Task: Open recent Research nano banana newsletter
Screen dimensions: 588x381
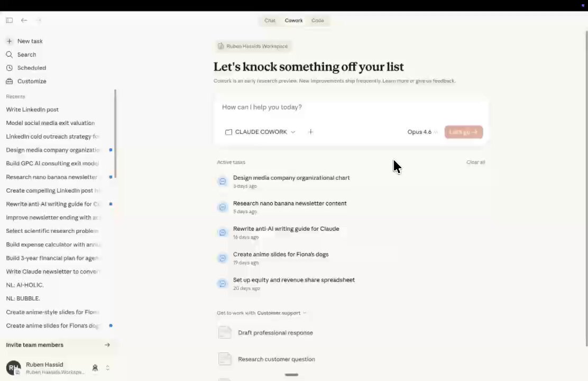Action: pyautogui.click(x=51, y=177)
